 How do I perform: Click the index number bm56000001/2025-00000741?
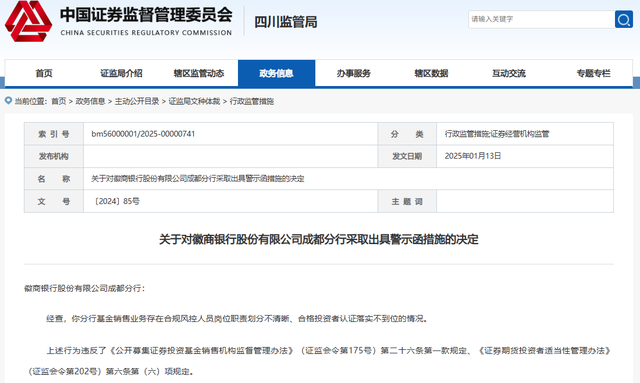[143, 134]
